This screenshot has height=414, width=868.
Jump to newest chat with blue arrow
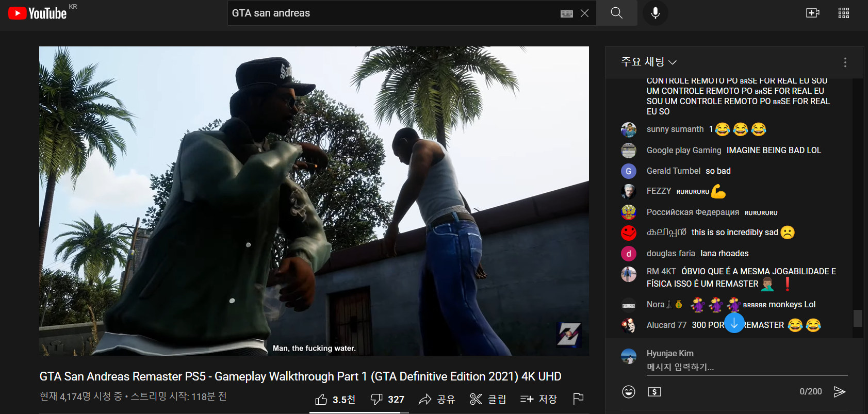734,323
